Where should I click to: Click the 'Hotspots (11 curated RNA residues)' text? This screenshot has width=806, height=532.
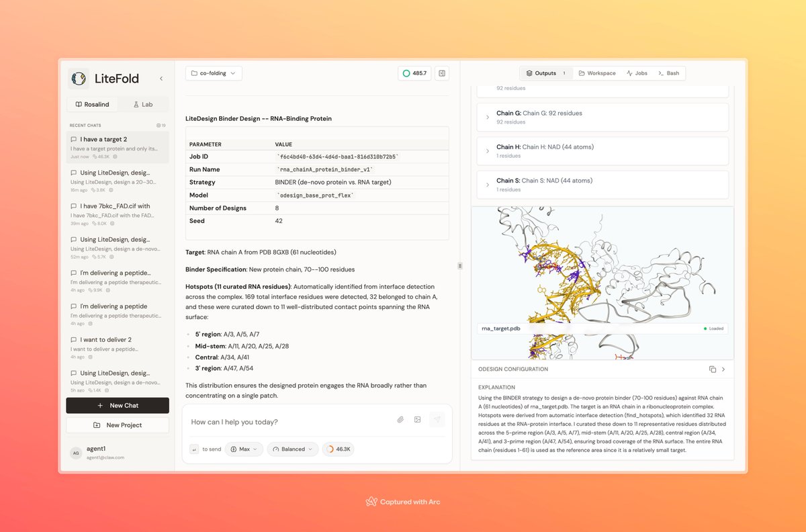[238, 287]
